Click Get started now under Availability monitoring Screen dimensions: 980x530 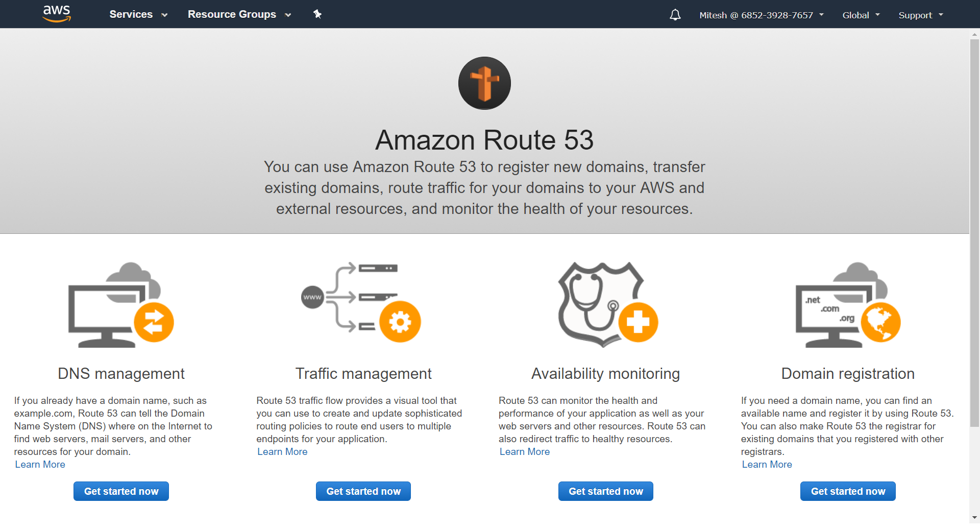pyautogui.click(x=606, y=491)
